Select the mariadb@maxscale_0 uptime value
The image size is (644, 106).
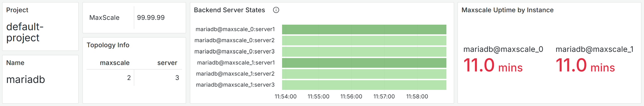pos(493,66)
